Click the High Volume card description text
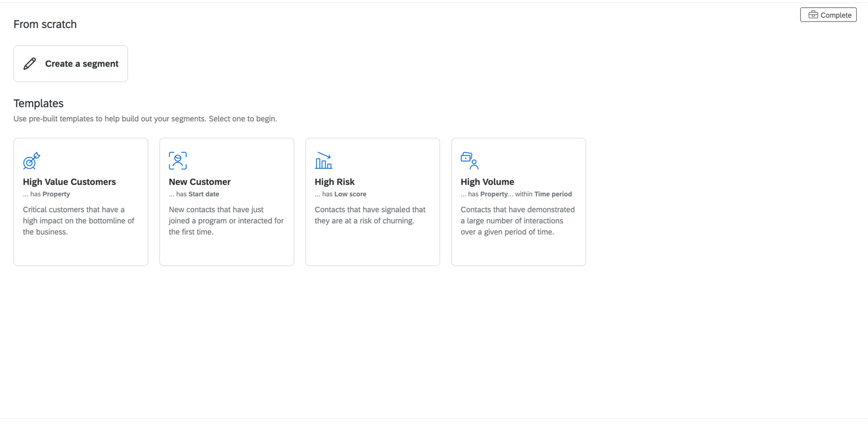Image resolution: width=868 pixels, height=427 pixels. pos(518,221)
